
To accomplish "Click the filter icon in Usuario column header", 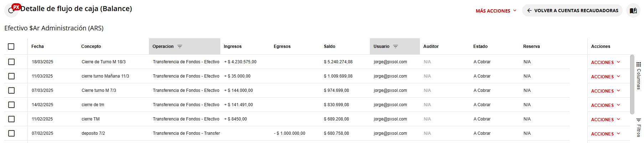I will 395,46.
